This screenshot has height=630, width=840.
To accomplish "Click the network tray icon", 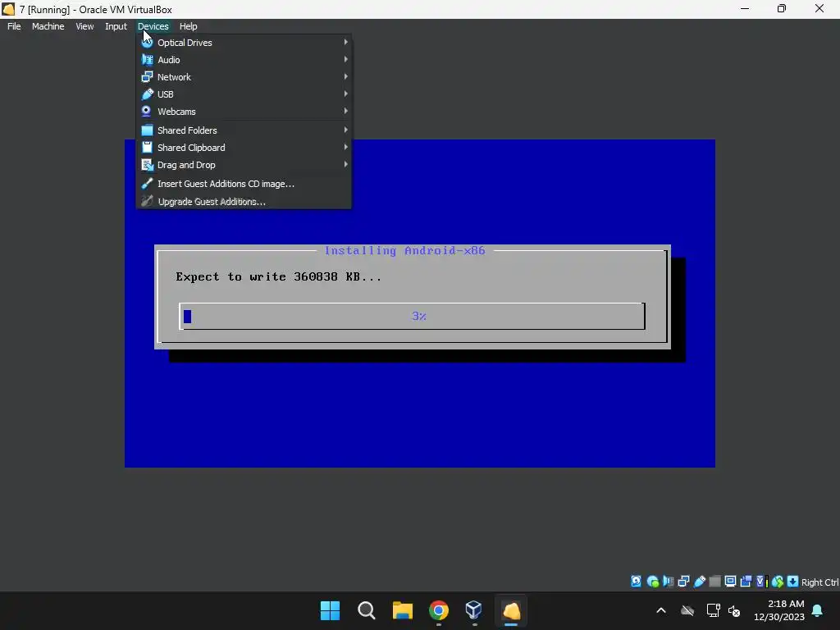I will click(x=713, y=610).
